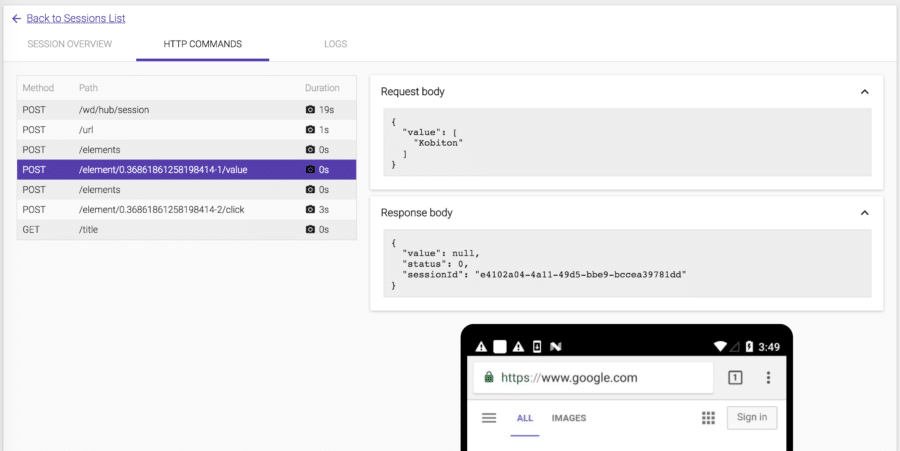The width and height of the screenshot is (900, 451).
Task: Select the HTTP Commands tab
Action: [x=203, y=44]
